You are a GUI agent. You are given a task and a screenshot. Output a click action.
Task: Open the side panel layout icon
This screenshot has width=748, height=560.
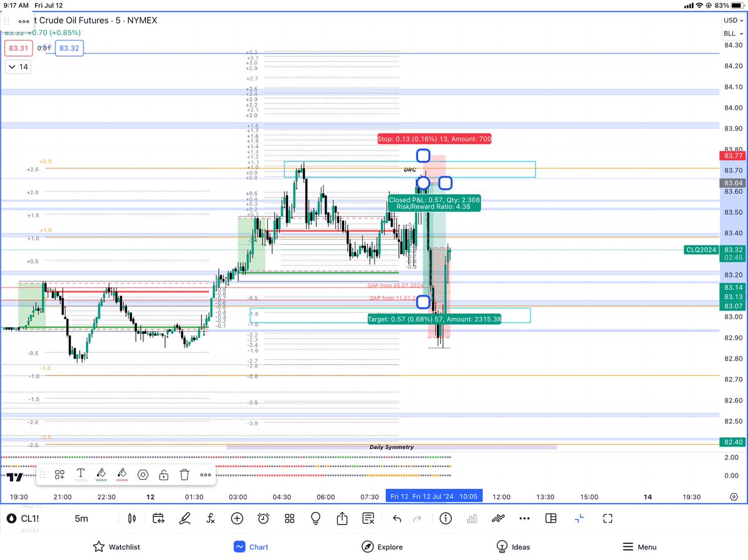550,518
